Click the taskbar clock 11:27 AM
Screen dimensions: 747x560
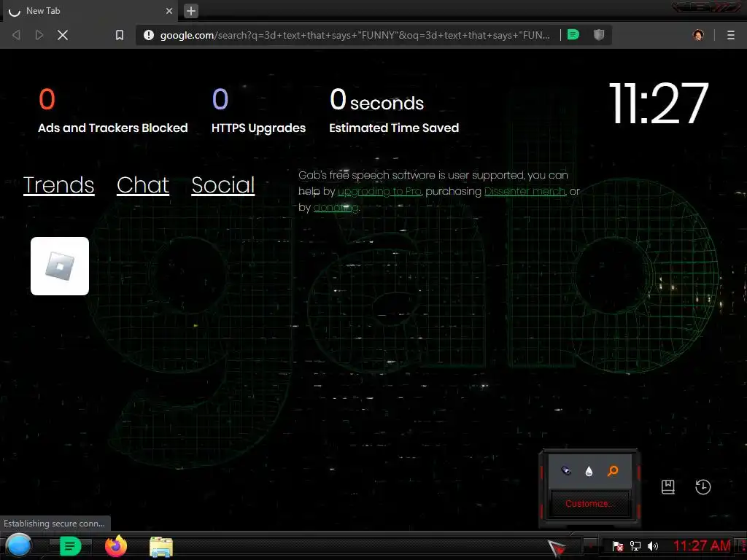point(702,545)
